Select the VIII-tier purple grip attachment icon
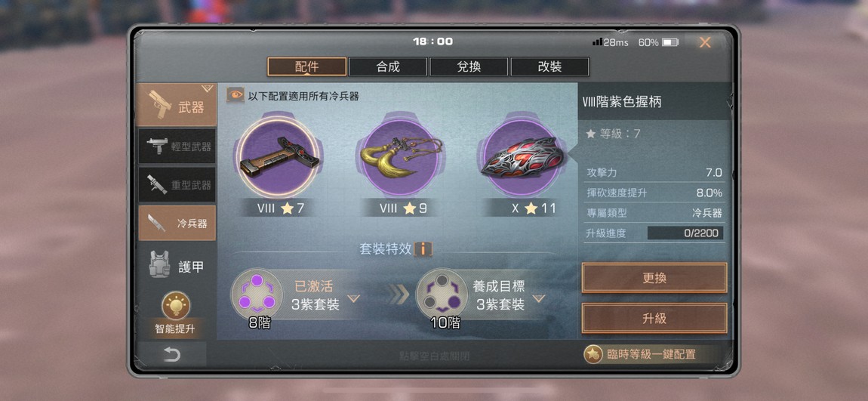 (x=279, y=157)
